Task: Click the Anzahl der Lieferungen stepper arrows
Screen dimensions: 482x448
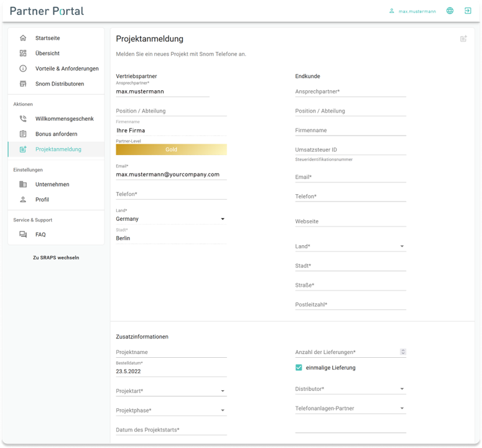Action: click(x=403, y=352)
